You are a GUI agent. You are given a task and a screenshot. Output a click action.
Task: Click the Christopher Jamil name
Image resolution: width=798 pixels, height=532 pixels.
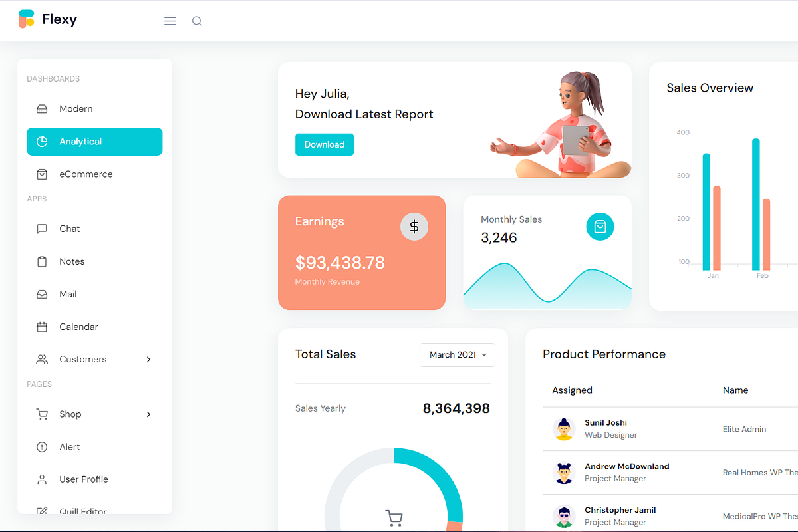pyautogui.click(x=620, y=510)
